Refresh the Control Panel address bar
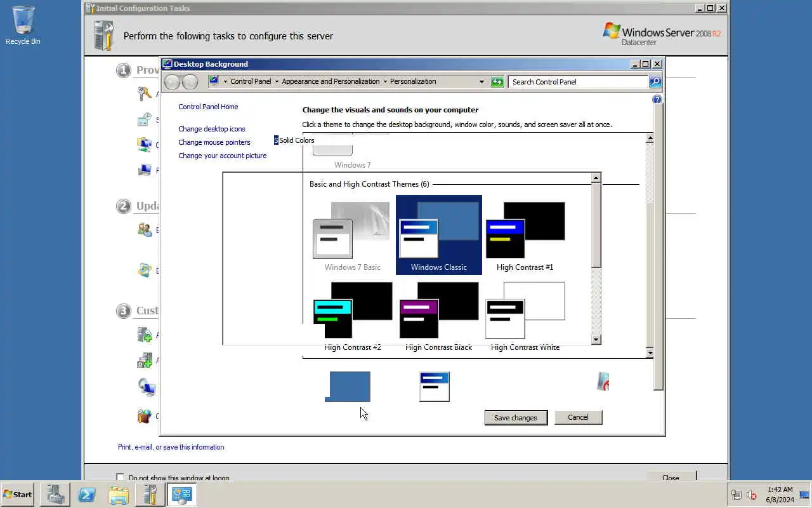This screenshot has width=812, height=508. pyautogui.click(x=497, y=82)
